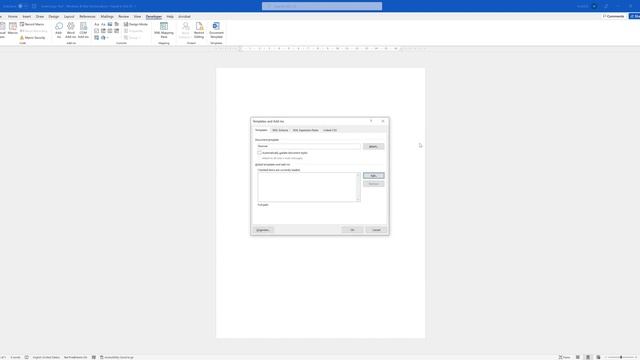Click the Document Template ribbon button
640x360 pixels.
pos(216,31)
